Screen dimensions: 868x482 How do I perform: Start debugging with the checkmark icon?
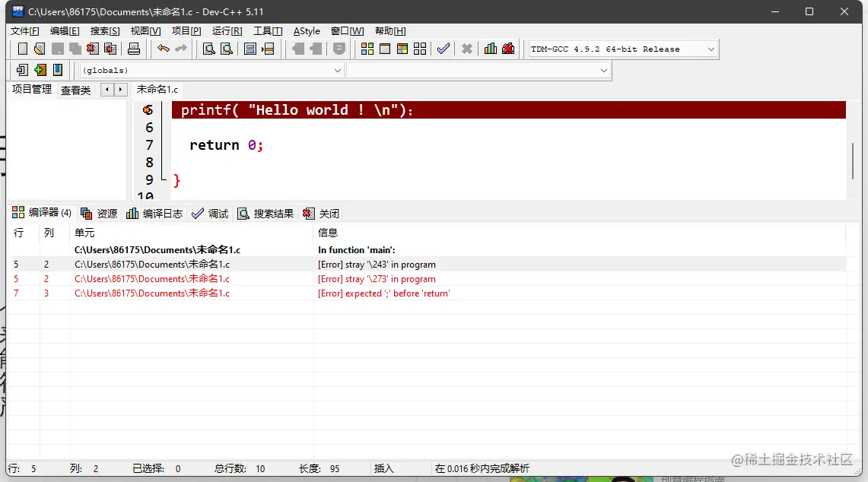[444, 49]
